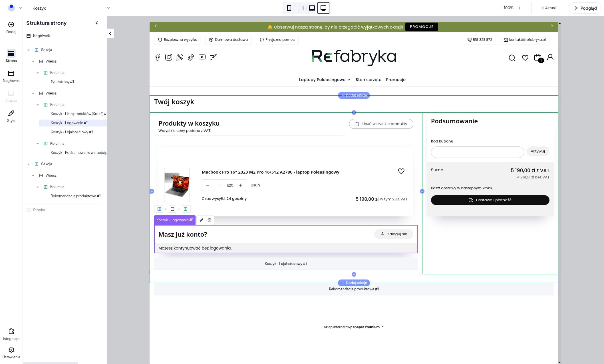Collapse the Kolumna containing Rekomendacje produktowe #1
604x364 pixels.
(38, 187)
